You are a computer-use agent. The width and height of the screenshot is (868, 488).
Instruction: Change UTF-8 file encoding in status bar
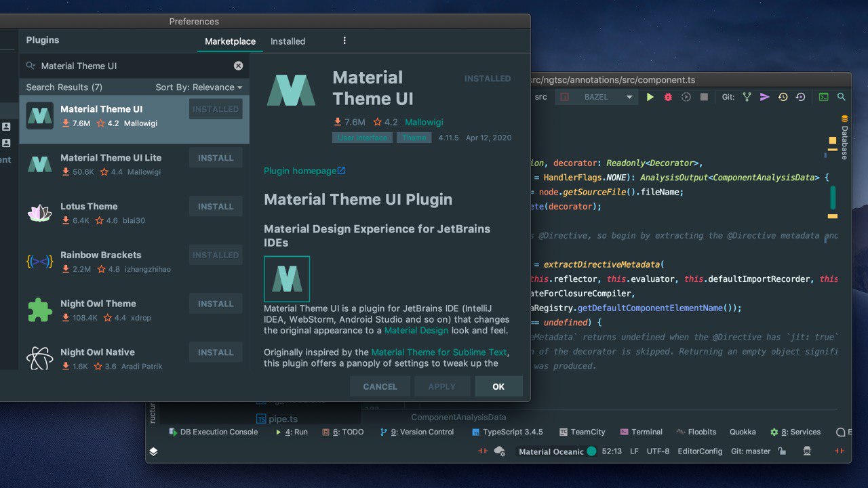click(x=658, y=451)
